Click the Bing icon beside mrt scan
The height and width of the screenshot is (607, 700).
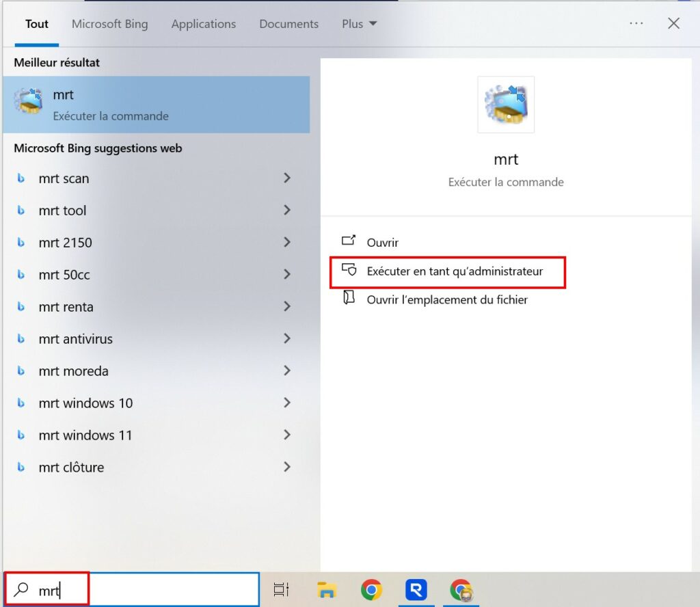point(21,178)
